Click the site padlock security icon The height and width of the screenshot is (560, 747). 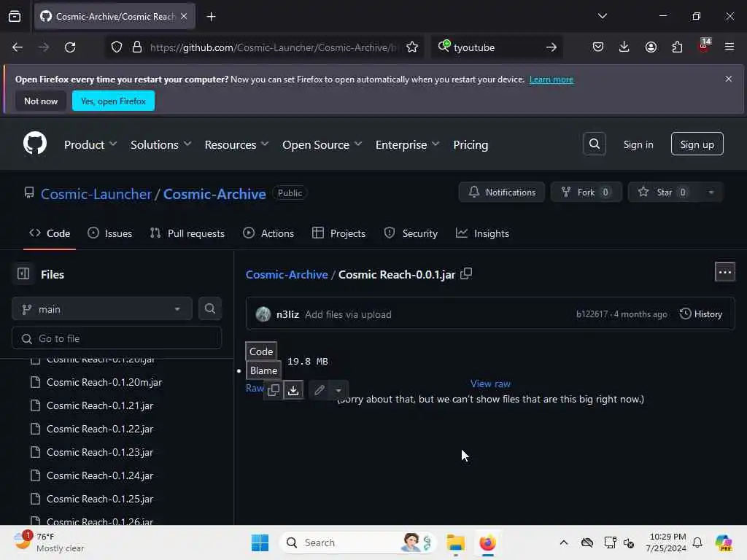click(137, 47)
